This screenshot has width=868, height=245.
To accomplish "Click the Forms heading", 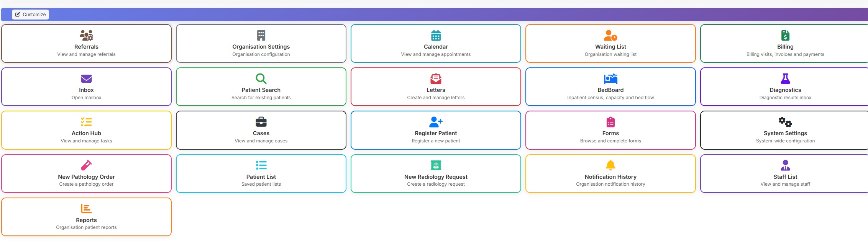I will point(610,133).
